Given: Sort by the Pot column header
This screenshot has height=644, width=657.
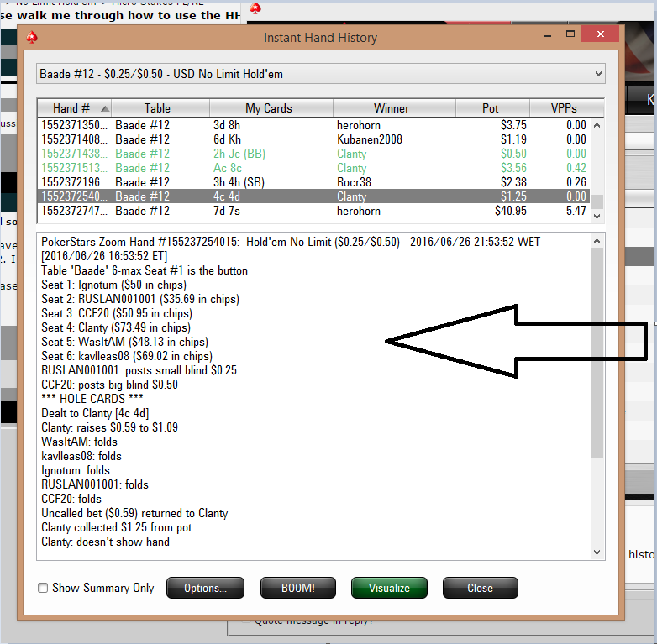Looking at the screenshot, I should coord(491,108).
